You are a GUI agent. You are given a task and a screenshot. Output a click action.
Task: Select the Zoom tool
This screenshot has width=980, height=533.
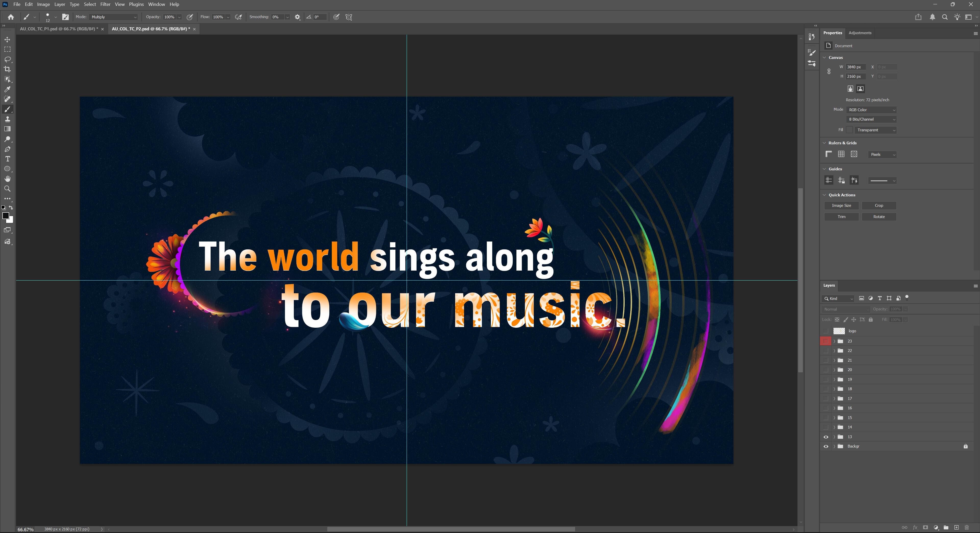(7, 188)
